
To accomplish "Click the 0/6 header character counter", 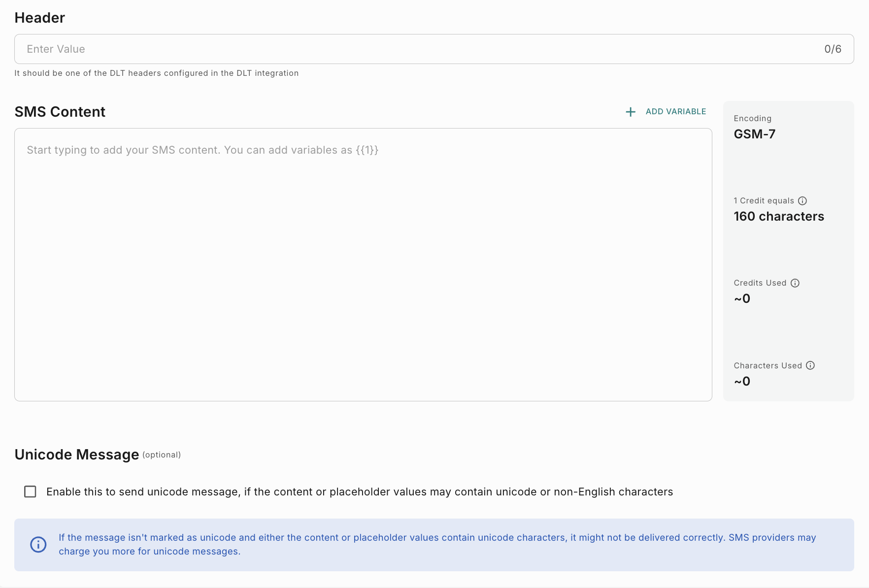I will pos(833,49).
